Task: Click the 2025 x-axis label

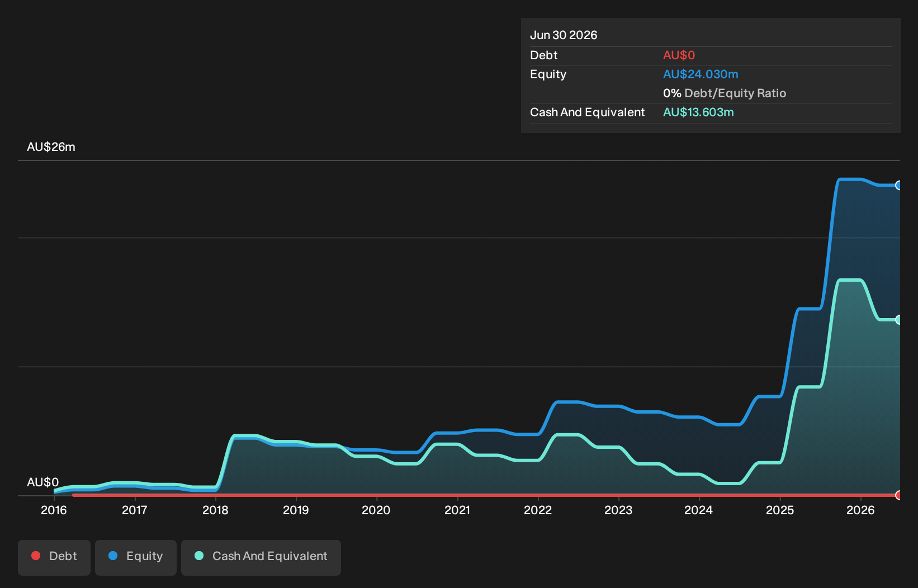Action: 780,510
